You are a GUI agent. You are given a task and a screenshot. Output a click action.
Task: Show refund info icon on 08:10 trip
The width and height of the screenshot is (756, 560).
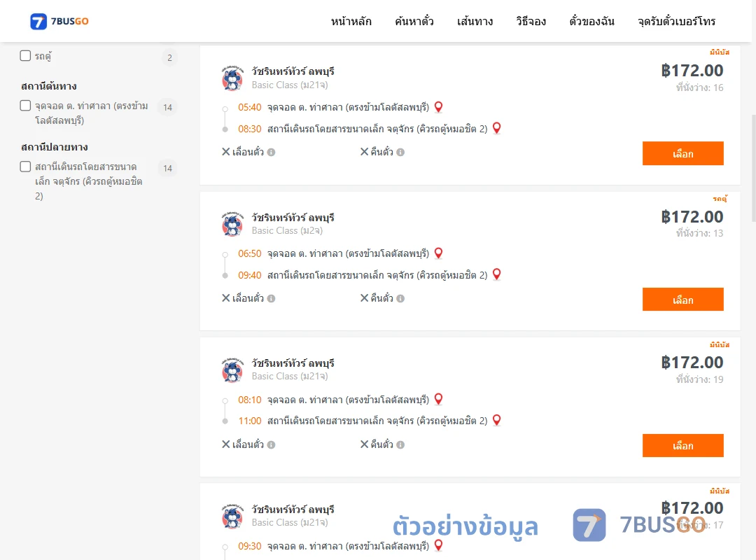(400, 444)
